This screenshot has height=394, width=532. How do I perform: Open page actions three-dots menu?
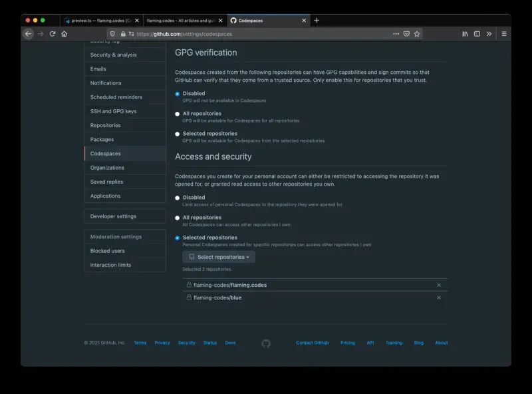point(396,34)
